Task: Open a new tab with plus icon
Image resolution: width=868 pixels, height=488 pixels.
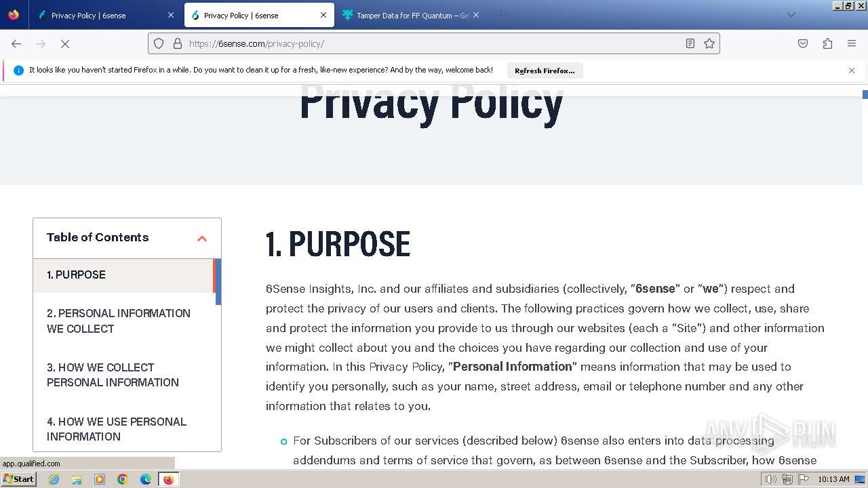Action: (x=502, y=15)
